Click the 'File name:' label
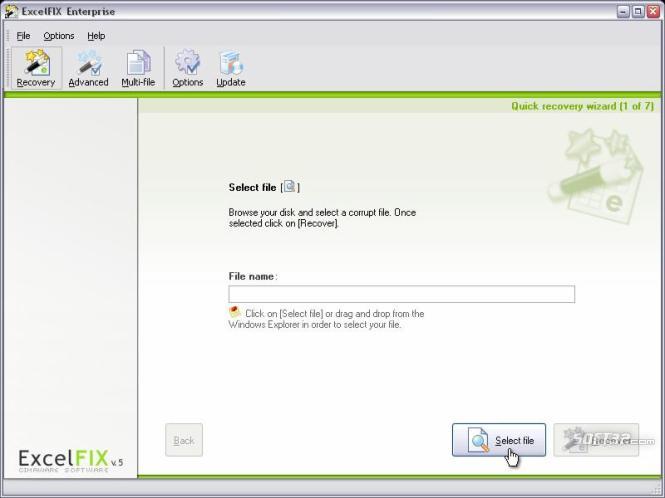Screen dimensions: 665x498 coord(253,276)
